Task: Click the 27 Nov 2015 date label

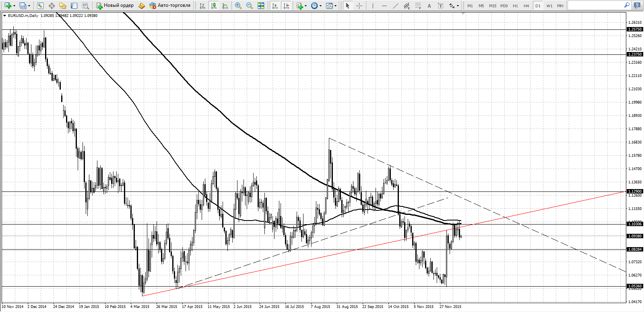Action: (450, 307)
